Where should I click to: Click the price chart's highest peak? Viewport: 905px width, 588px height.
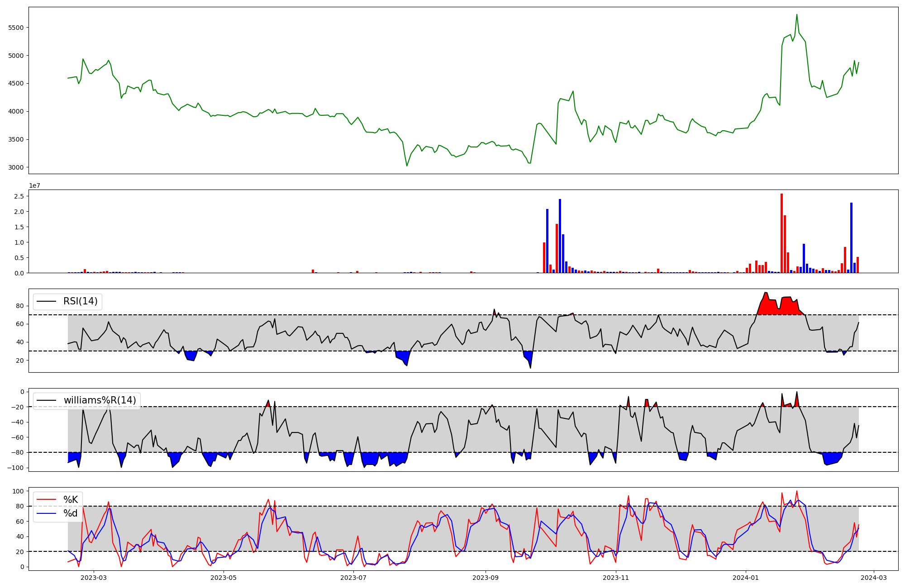(x=797, y=15)
